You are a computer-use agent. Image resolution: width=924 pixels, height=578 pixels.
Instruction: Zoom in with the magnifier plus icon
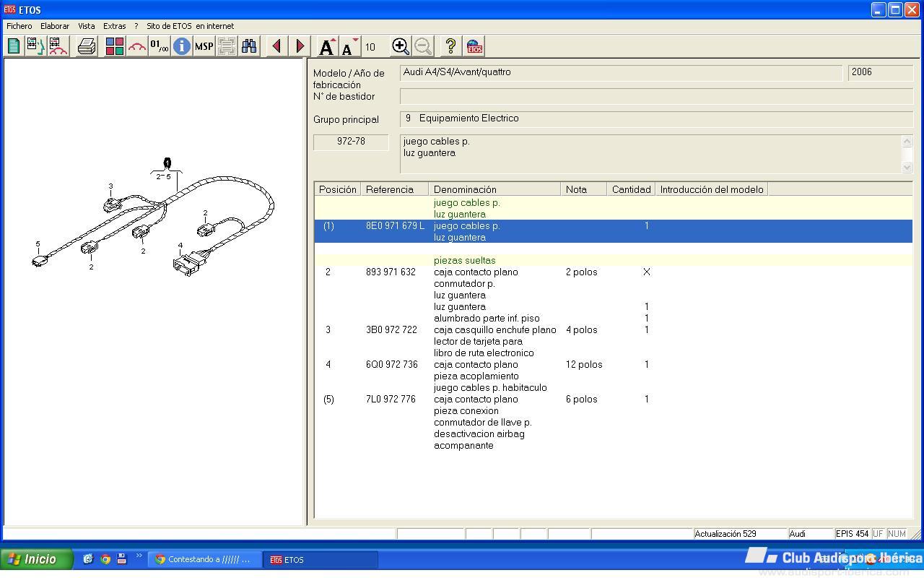400,46
